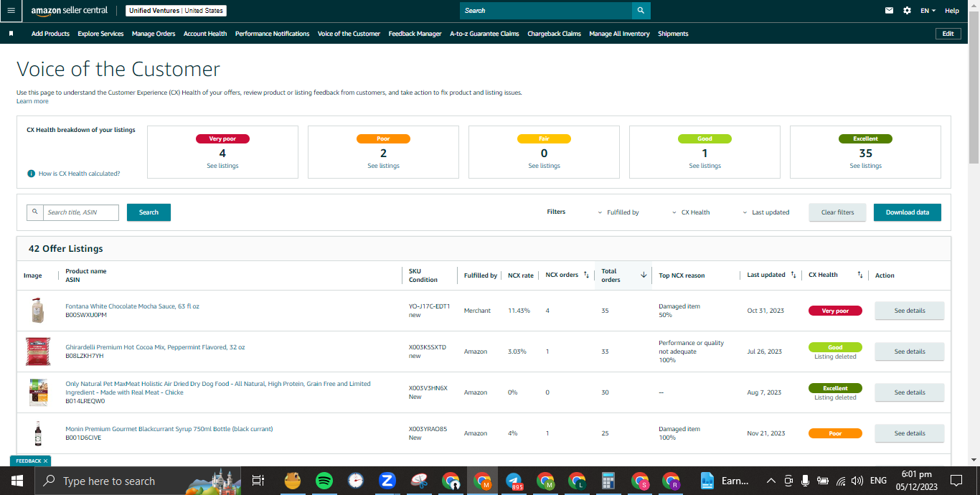Image resolution: width=980 pixels, height=495 pixels.
Task: Go to Account Health
Action: coord(205,34)
